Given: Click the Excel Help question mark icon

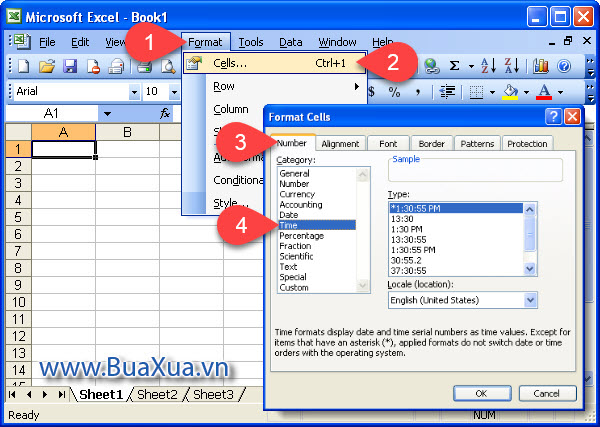Looking at the screenshot, I should tap(564, 66).
